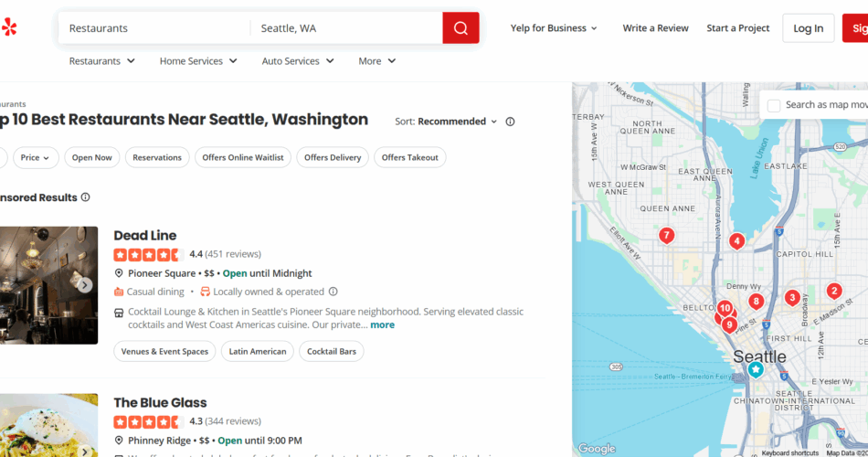The width and height of the screenshot is (868, 457).
Task: Click the Yelp logo icon
Action: tap(9, 27)
